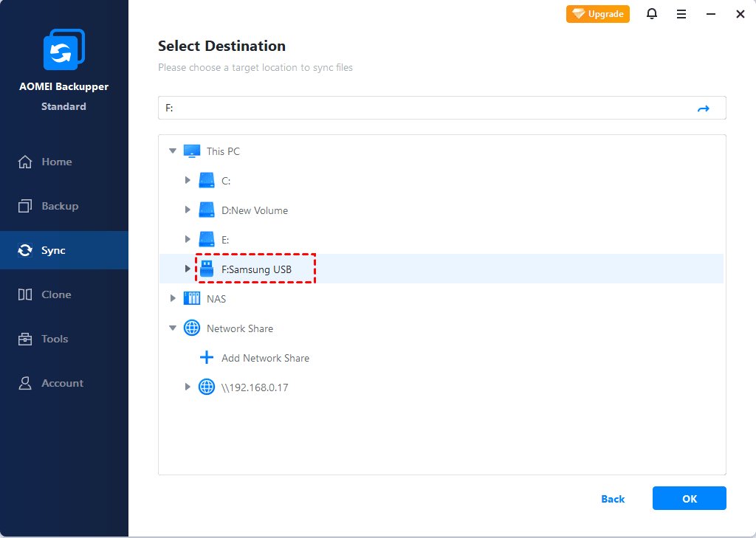756x538 pixels.
Task: Click the globe icon beside \\192.168.0.17
Action: pos(207,387)
